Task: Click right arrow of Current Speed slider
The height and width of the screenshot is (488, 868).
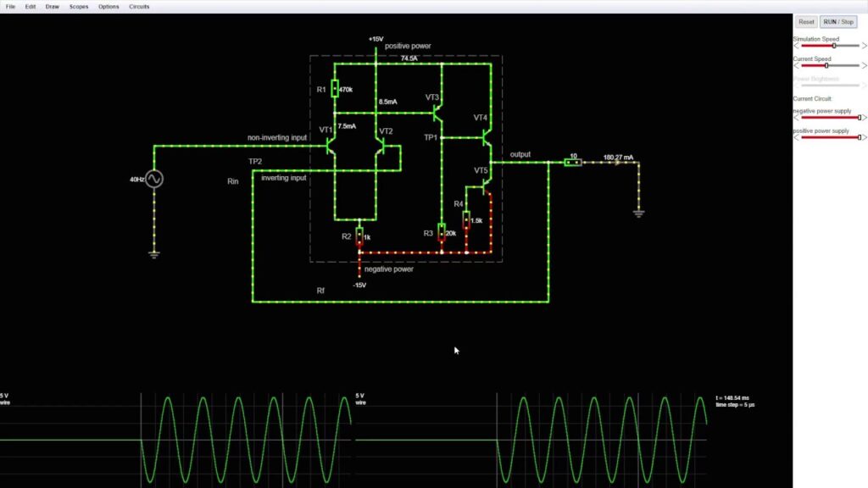Action: tap(864, 65)
